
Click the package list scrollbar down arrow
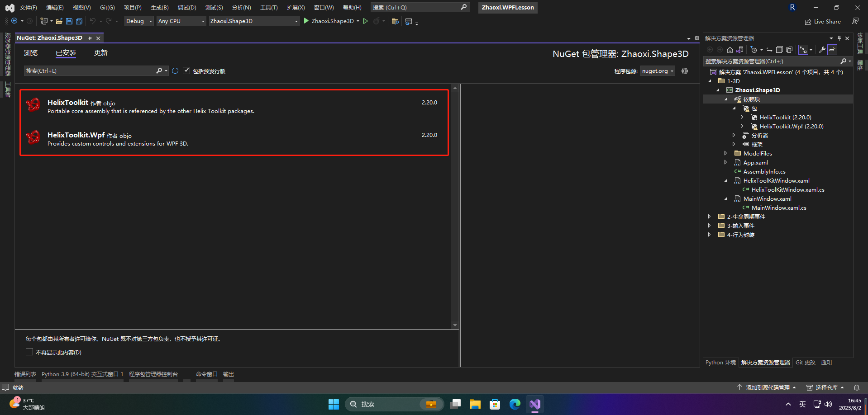(455, 325)
